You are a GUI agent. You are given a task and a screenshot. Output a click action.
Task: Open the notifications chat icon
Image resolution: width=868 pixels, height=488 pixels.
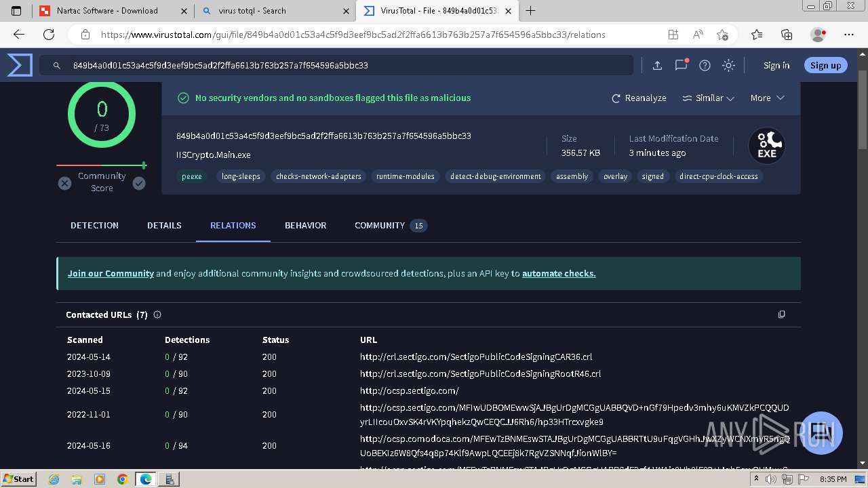pos(681,65)
